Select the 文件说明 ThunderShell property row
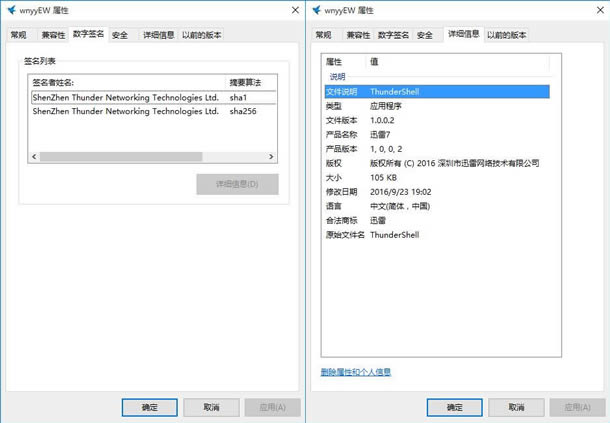Viewport: 610px width, 423px height. coord(435,91)
